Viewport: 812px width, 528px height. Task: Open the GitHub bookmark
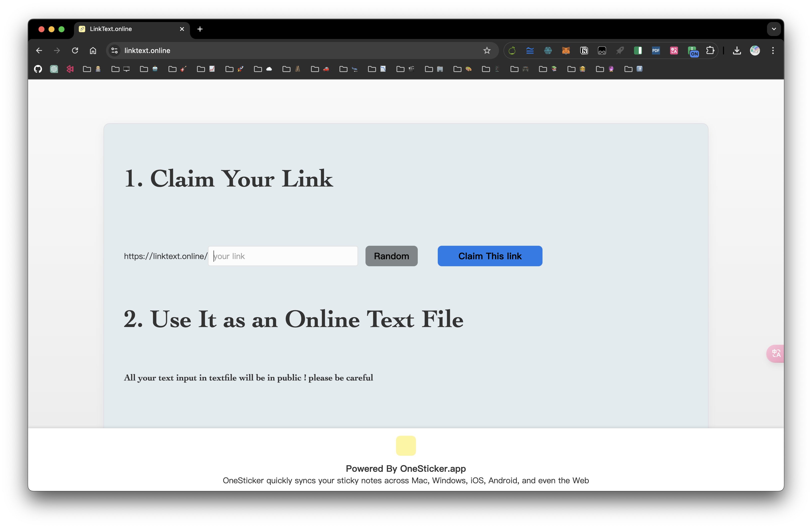tap(38, 69)
